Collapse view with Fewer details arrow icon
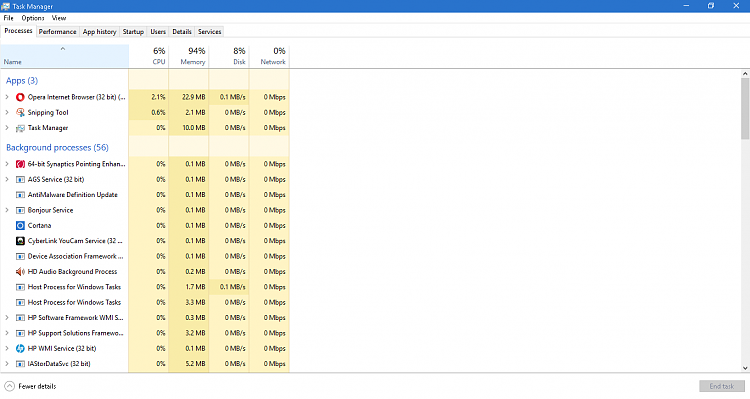 pyautogui.click(x=9, y=386)
